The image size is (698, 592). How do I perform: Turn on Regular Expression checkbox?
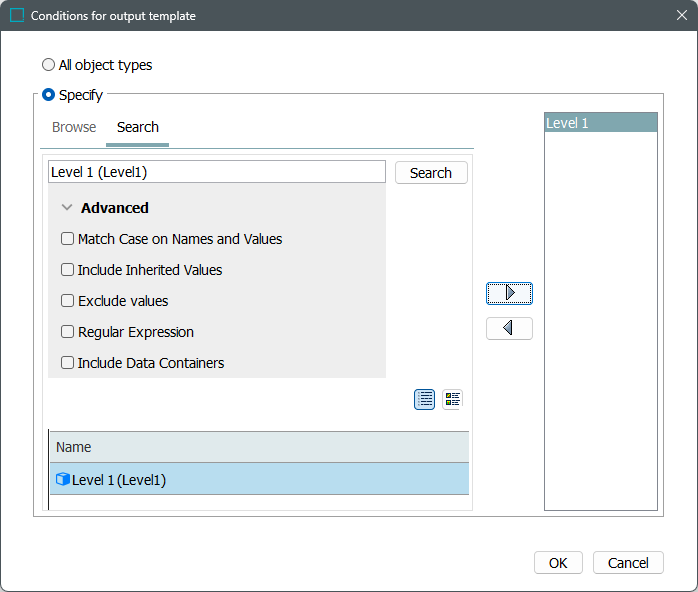tap(68, 332)
